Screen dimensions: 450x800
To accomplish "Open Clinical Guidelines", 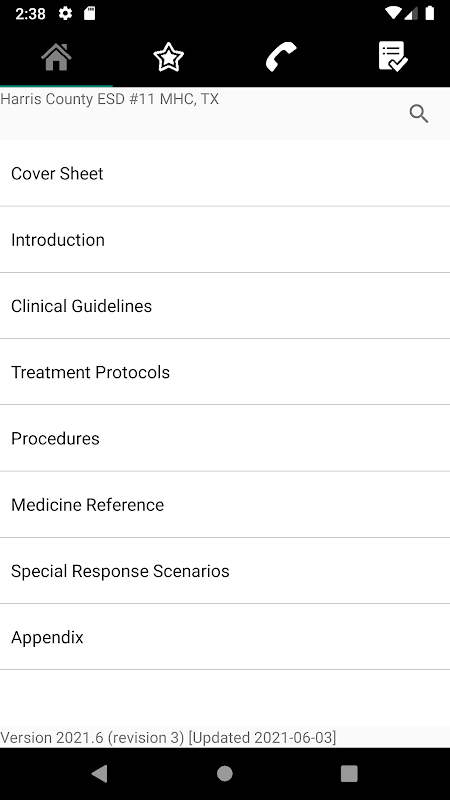I will [225, 306].
